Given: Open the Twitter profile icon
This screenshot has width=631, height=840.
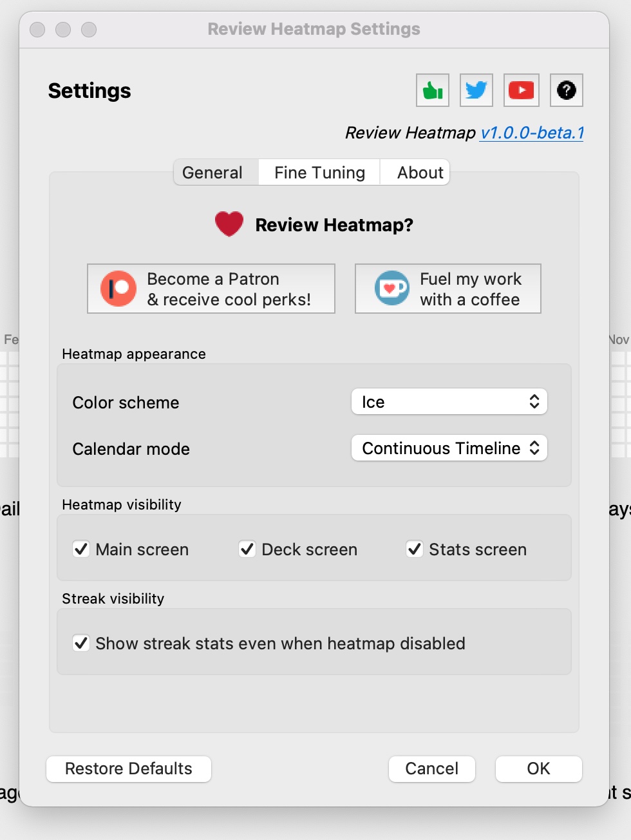Looking at the screenshot, I should tap(476, 90).
